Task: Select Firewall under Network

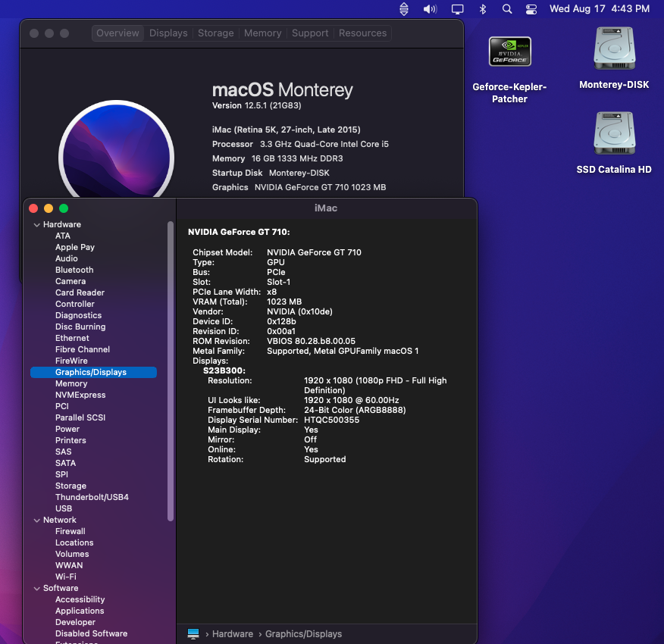Action: (x=70, y=531)
